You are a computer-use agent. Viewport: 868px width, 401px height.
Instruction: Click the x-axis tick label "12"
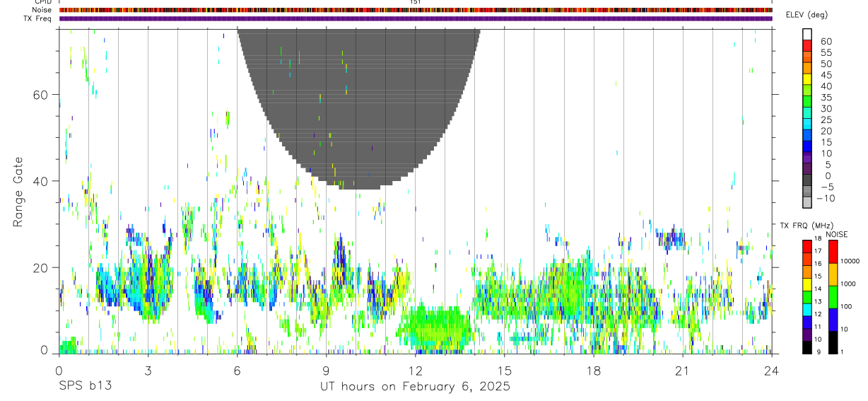[x=415, y=370]
